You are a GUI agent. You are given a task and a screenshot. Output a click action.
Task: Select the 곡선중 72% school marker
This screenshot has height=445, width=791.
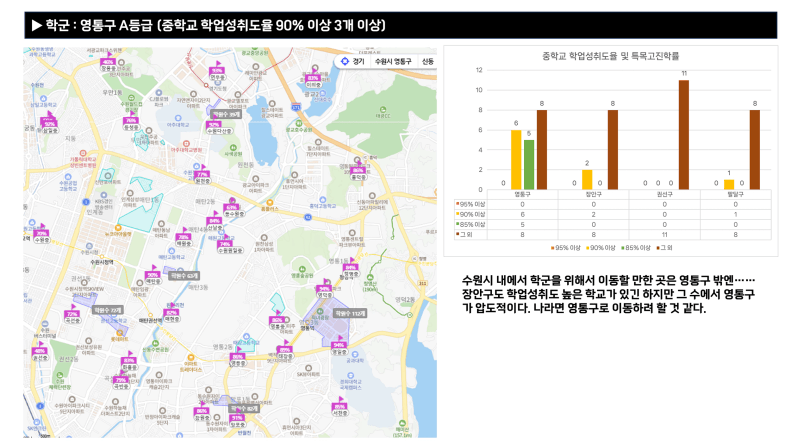point(72,316)
